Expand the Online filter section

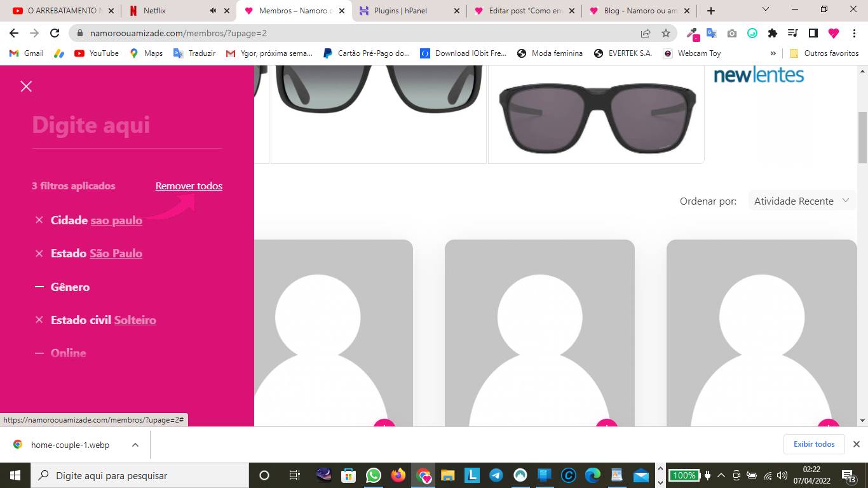(68, 353)
